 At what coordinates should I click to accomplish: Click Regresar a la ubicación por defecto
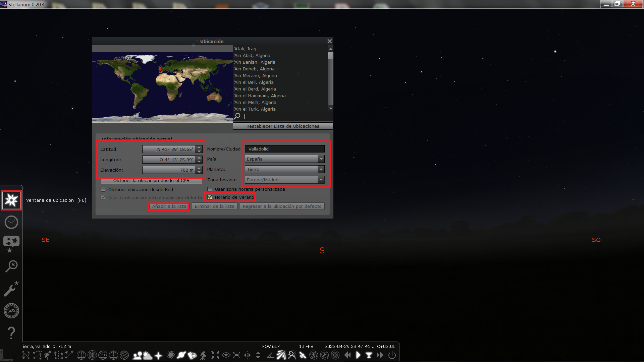(x=282, y=206)
